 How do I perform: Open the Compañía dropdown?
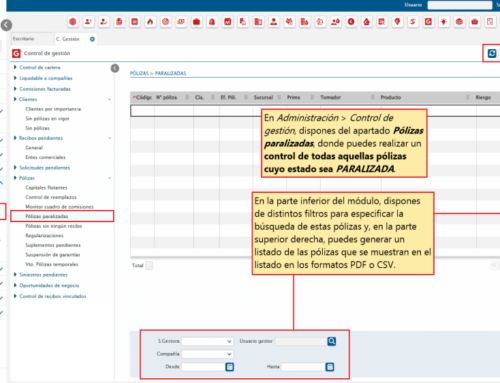[x=207, y=354]
